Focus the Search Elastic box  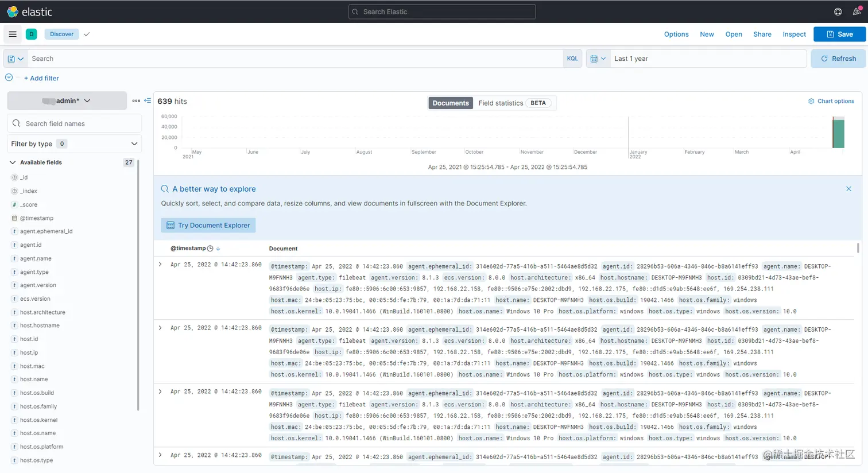pyautogui.click(x=442, y=11)
